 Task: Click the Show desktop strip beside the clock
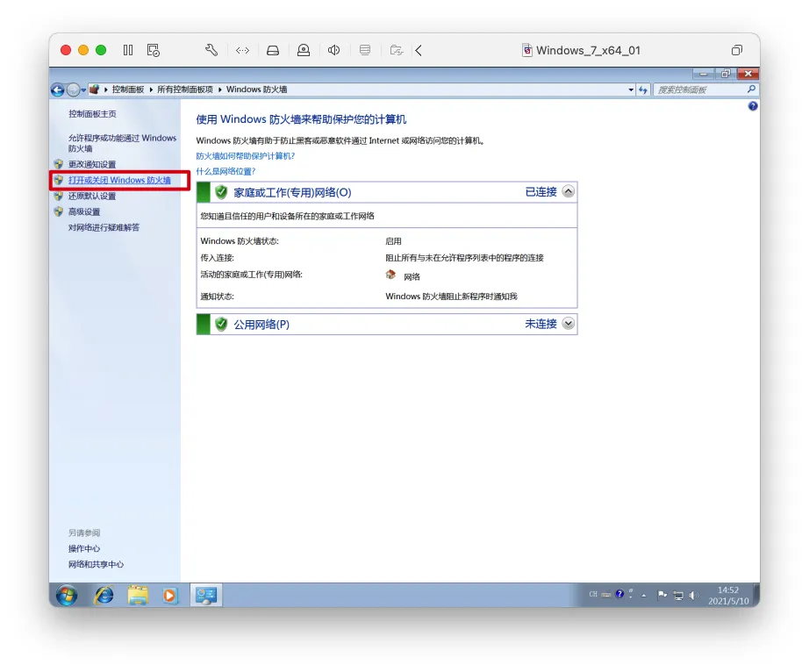pyautogui.click(x=755, y=596)
